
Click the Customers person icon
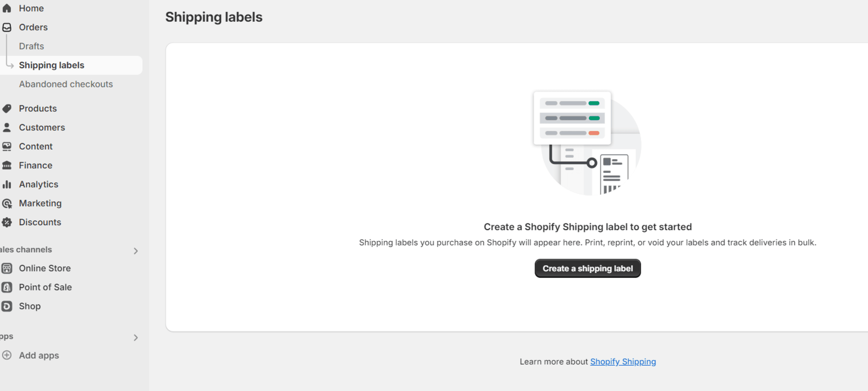(x=7, y=127)
